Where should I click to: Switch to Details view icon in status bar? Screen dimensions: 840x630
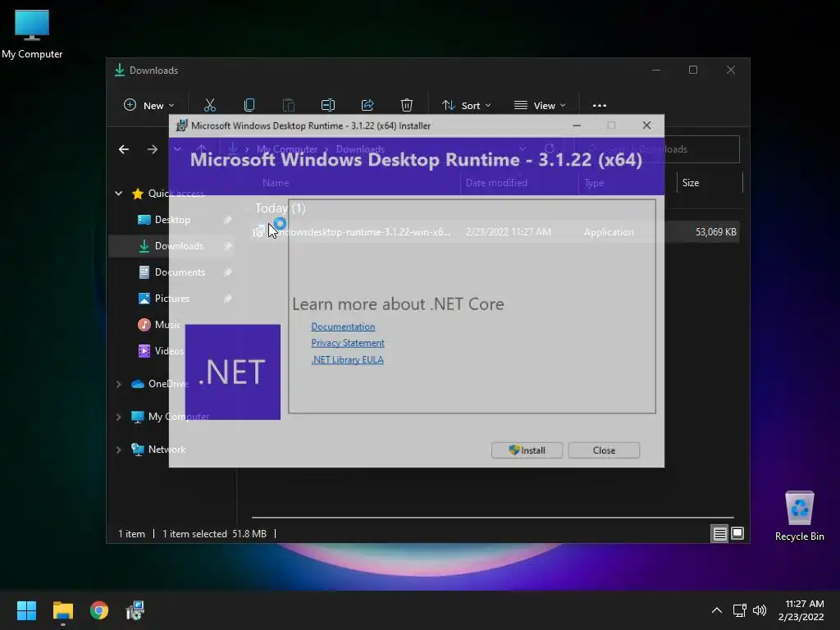tap(719, 533)
